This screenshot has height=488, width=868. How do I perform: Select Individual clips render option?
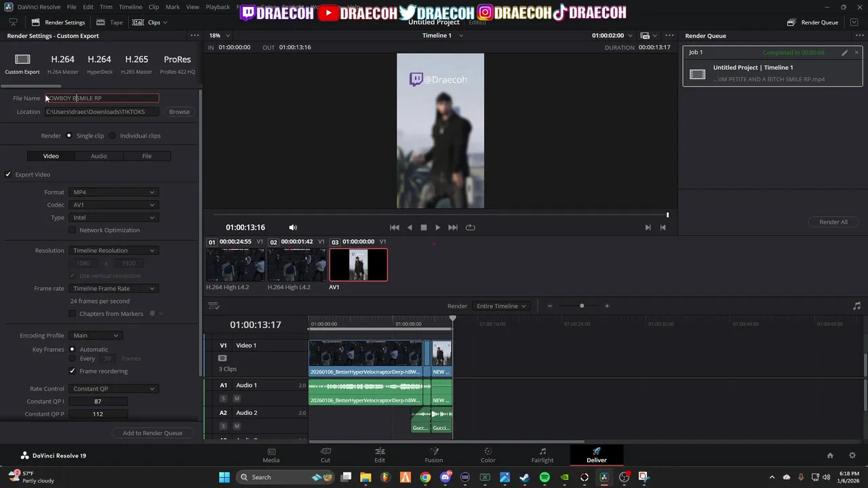pos(113,136)
